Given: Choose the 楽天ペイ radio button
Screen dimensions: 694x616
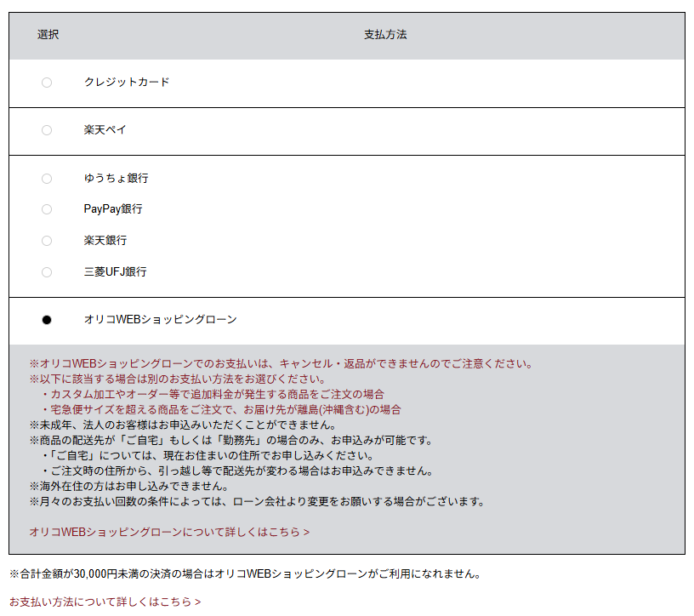Looking at the screenshot, I should [x=47, y=130].
